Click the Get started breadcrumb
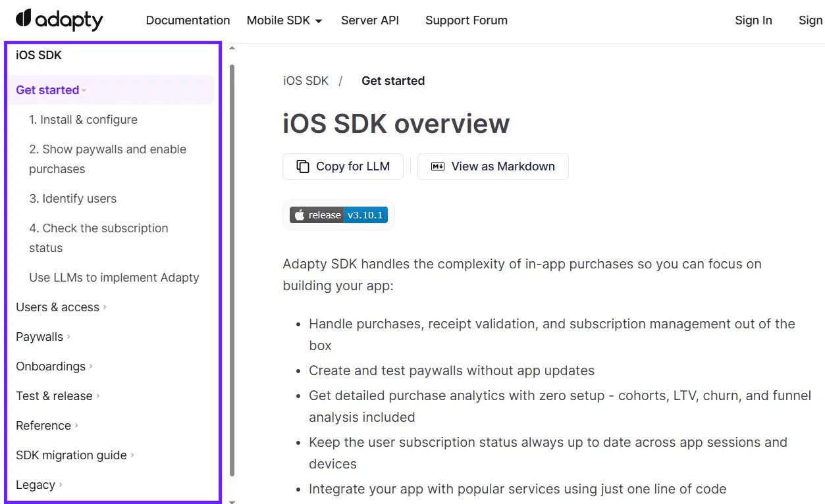 393,81
